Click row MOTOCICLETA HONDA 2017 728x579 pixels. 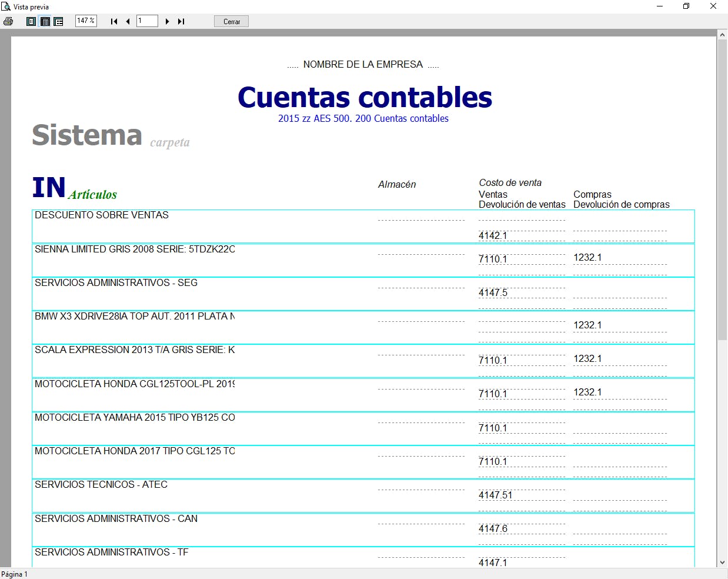click(363, 462)
